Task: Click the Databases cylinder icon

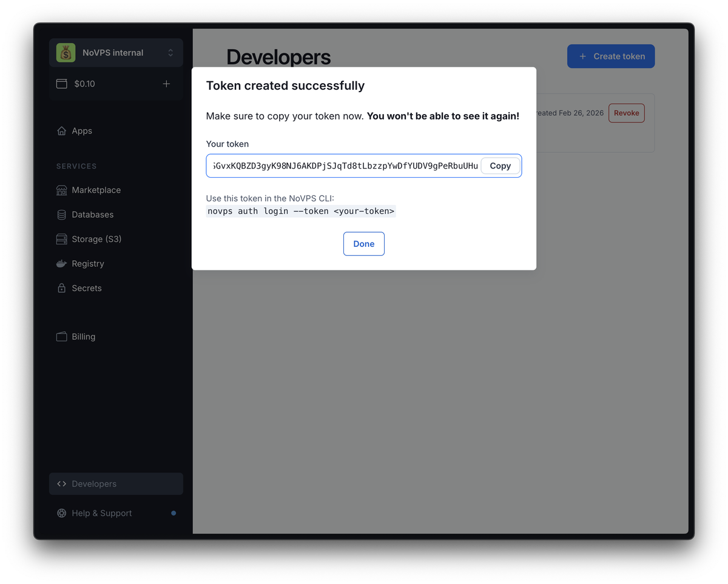Action: [61, 215]
